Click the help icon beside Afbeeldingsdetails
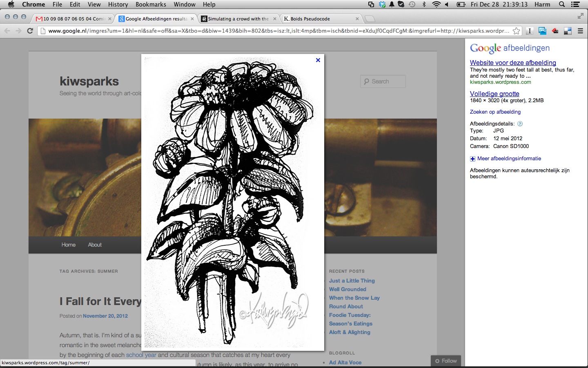This screenshot has width=588, height=368. click(x=520, y=123)
